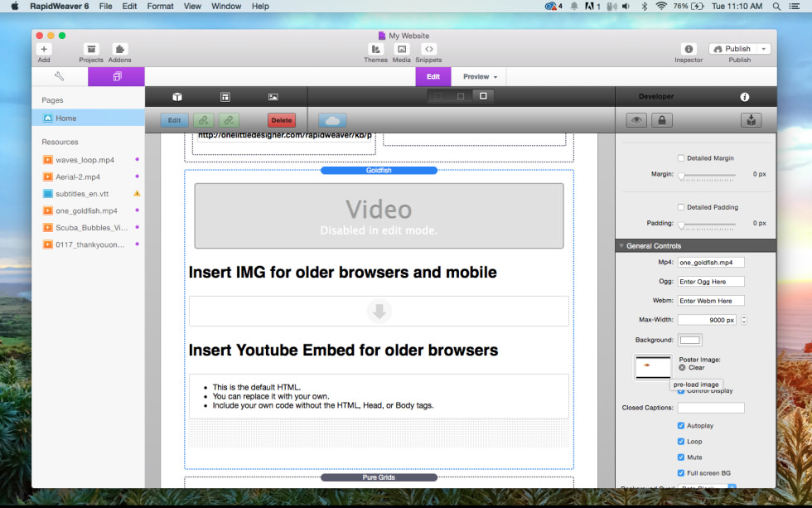Click the image drop arrow placeholder
Screen dimensions: 812x508
coord(379,312)
